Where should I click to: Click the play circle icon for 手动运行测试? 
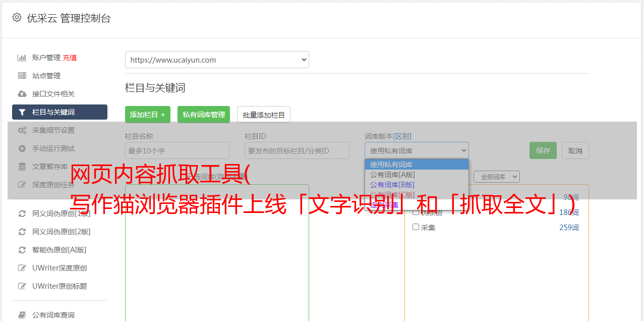[x=22, y=148]
